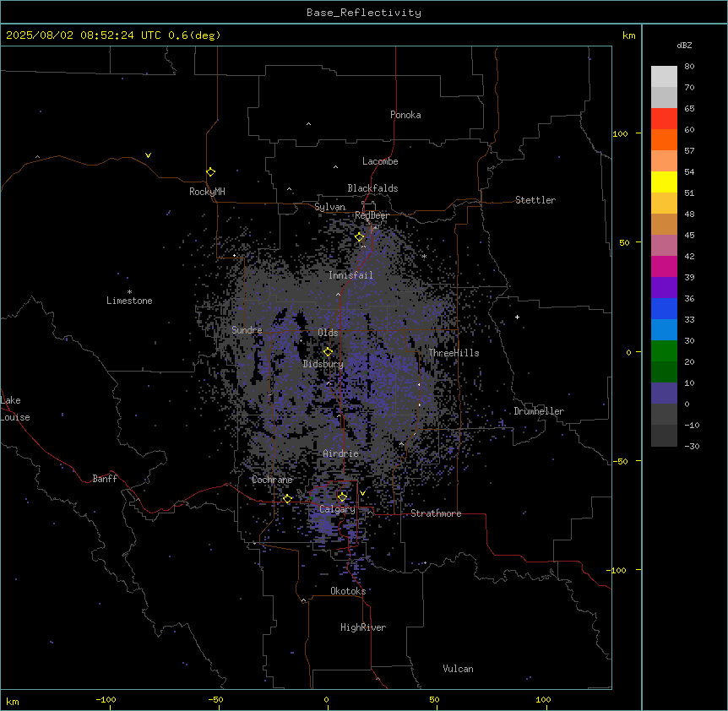Select the Lacombe city label
This screenshot has width=728, height=711.
380,161
